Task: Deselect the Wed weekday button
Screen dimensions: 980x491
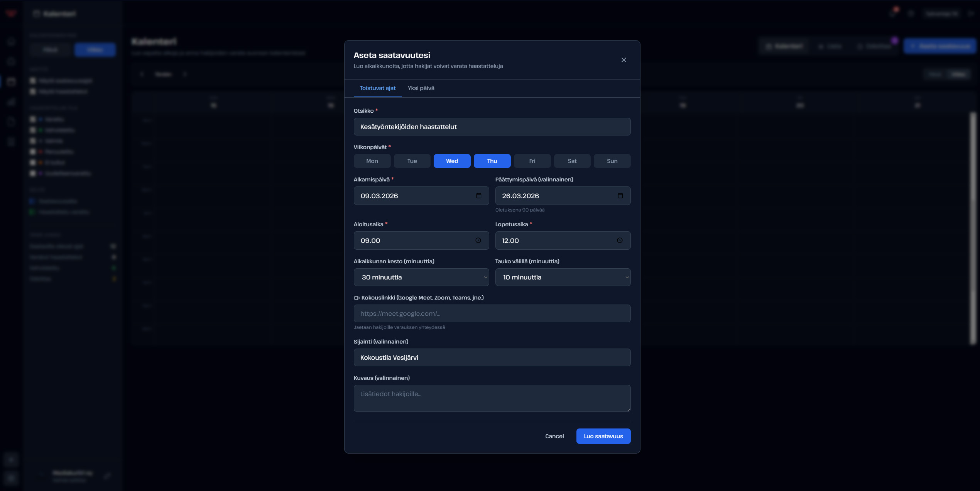Action: click(x=452, y=161)
